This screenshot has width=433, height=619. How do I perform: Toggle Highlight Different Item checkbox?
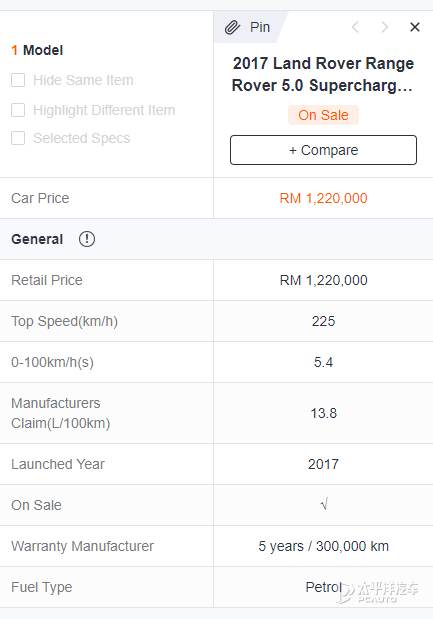pyautogui.click(x=18, y=110)
